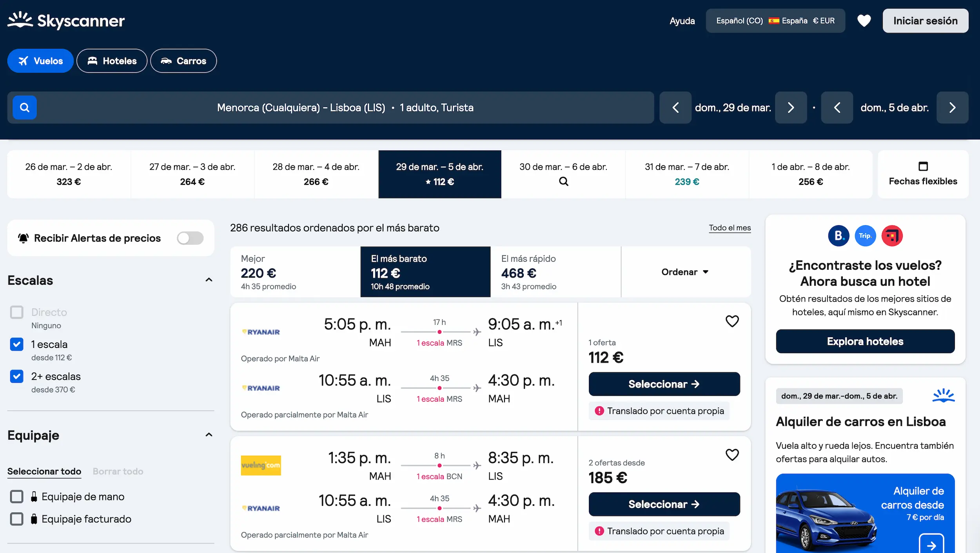Screen dimensions: 980x553
Task: Uncheck the 1 escala filter
Action: (x=16, y=344)
